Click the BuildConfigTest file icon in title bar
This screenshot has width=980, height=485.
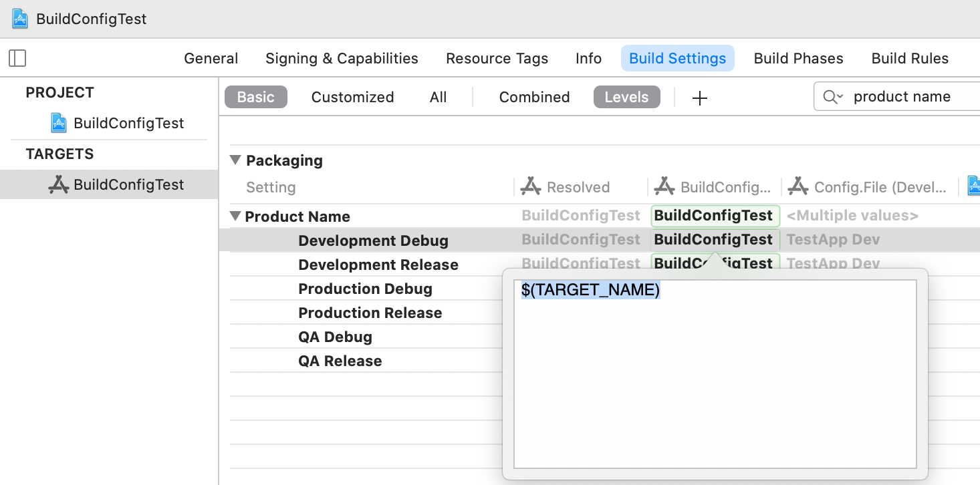tap(20, 19)
